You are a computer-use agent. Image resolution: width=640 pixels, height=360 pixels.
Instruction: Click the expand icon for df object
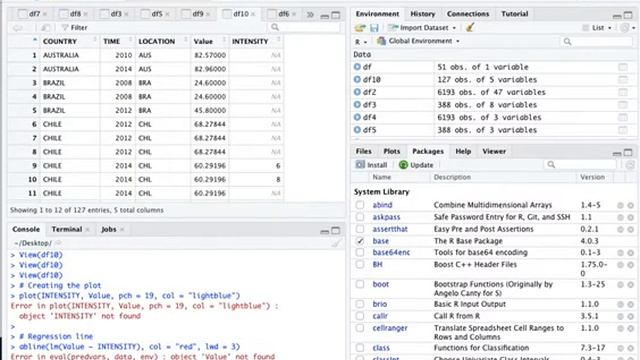357,67
